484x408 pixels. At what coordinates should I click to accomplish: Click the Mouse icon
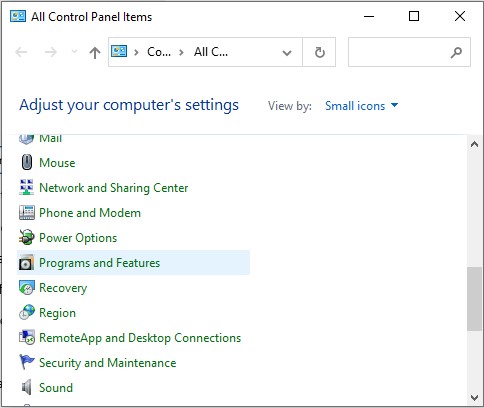coord(27,163)
